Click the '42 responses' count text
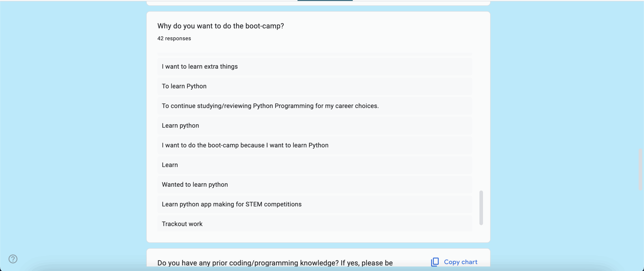Image resolution: width=644 pixels, height=271 pixels. [174, 38]
